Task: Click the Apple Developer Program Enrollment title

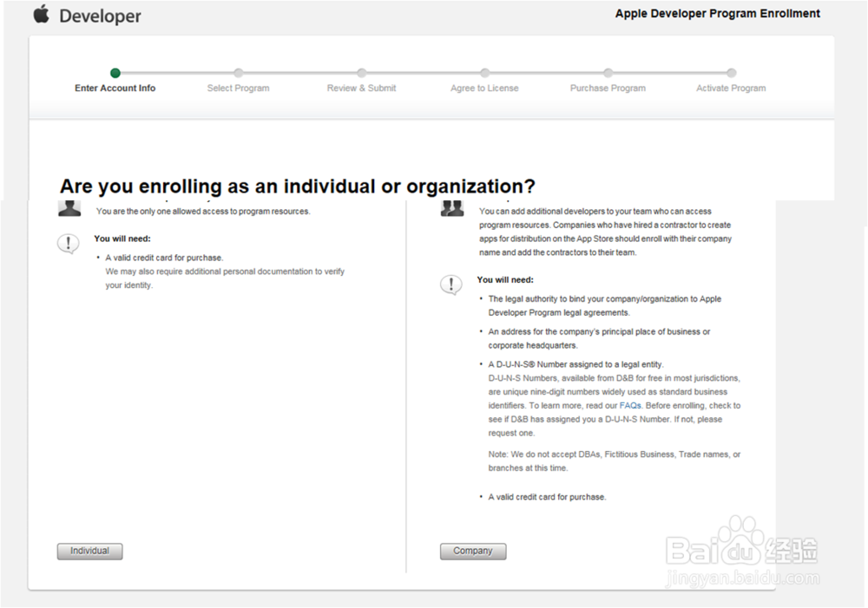Action: [717, 14]
